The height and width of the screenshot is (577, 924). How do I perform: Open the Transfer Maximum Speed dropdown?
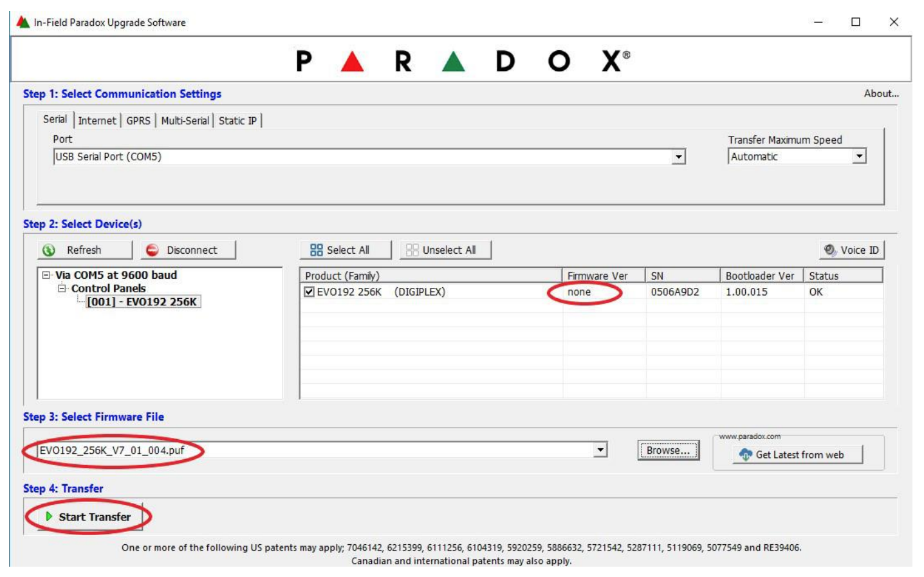click(859, 156)
